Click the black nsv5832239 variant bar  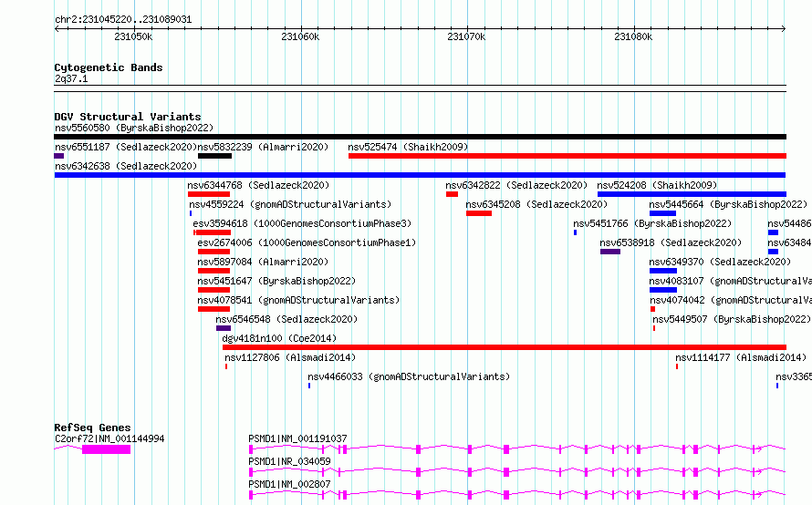(x=214, y=156)
